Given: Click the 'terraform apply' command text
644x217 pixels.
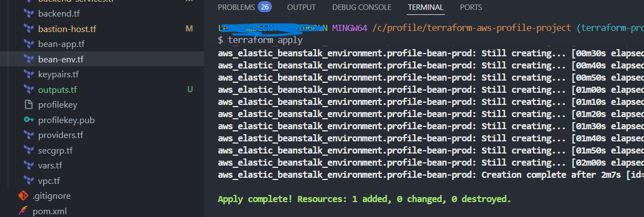Looking at the screenshot, I should [x=265, y=40].
